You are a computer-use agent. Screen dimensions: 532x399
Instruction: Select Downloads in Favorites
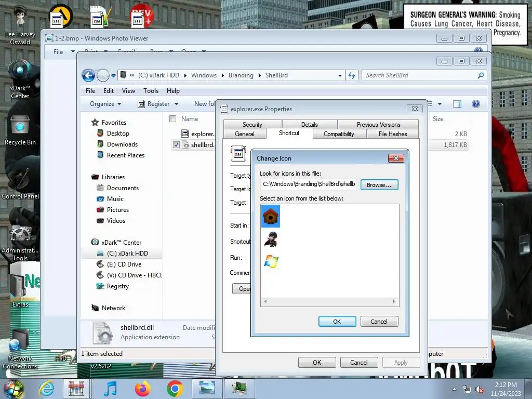tap(122, 144)
